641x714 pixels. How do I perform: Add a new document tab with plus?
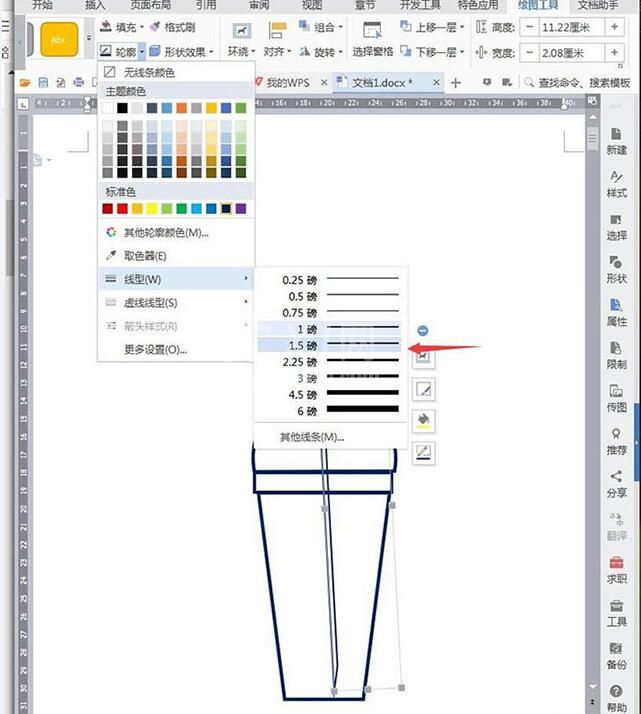pyautogui.click(x=455, y=83)
